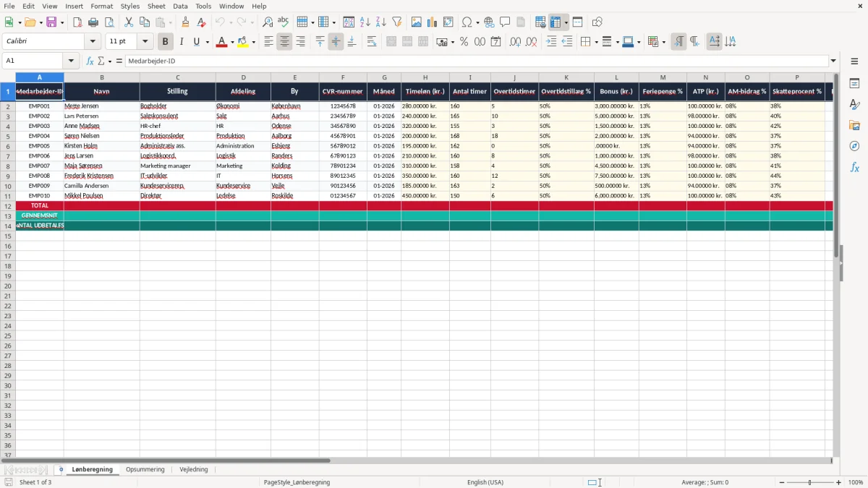
Task: Sort ascending A to Z
Action: coord(365,22)
